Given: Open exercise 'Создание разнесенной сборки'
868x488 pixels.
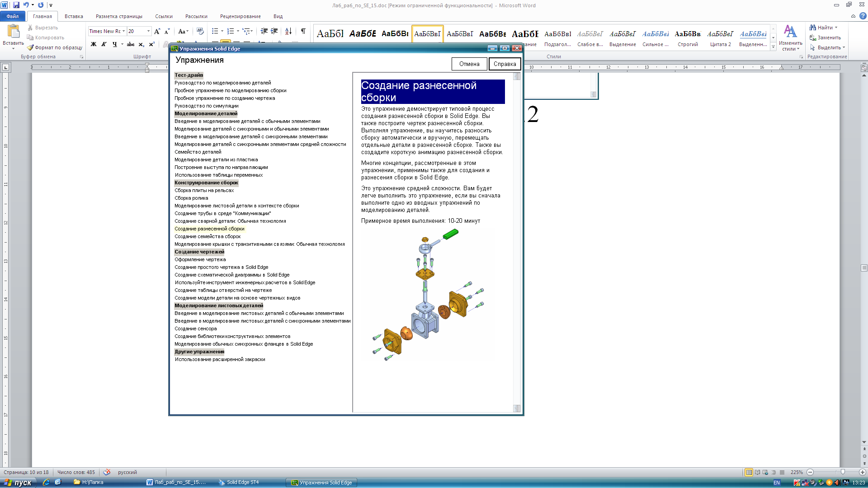Looking at the screenshot, I should tap(209, 229).
